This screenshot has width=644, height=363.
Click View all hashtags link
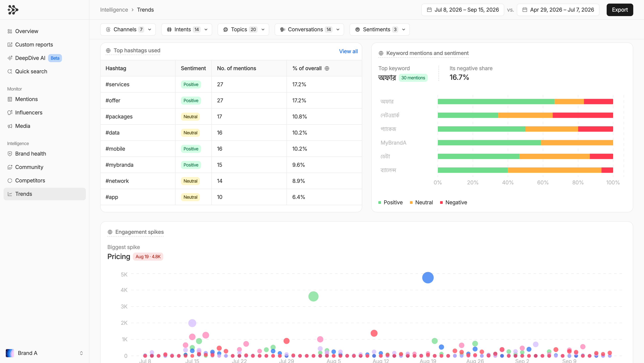click(x=348, y=51)
